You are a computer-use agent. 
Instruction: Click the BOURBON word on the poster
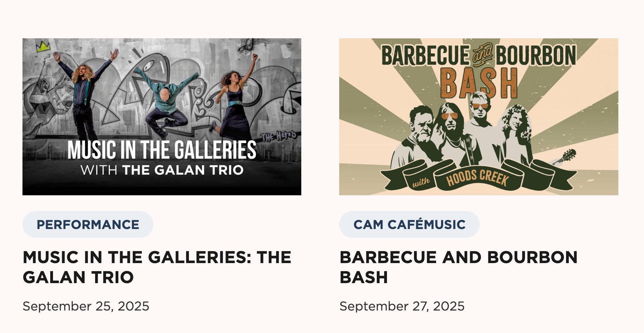(535, 55)
